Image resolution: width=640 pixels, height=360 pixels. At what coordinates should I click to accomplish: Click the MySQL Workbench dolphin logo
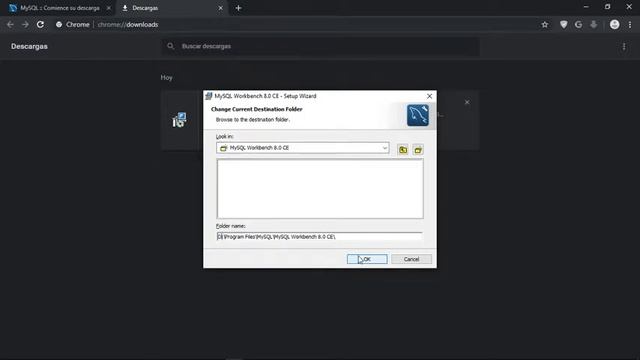click(x=418, y=115)
